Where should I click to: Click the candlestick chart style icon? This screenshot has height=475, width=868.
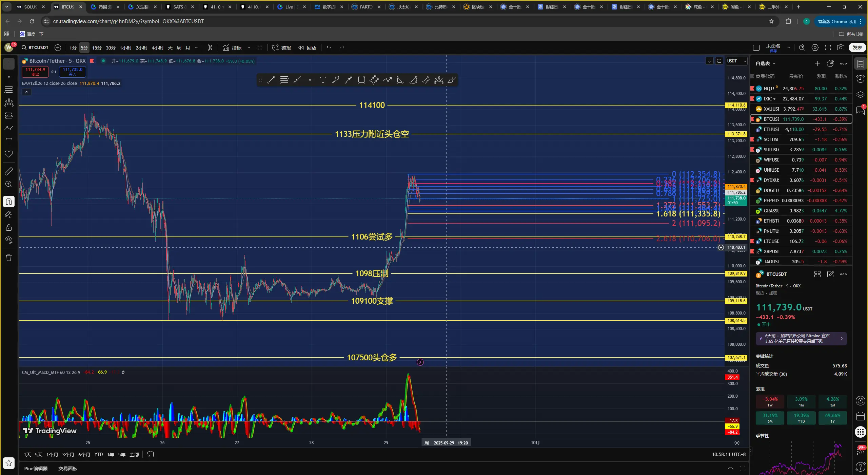tap(210, 48)
